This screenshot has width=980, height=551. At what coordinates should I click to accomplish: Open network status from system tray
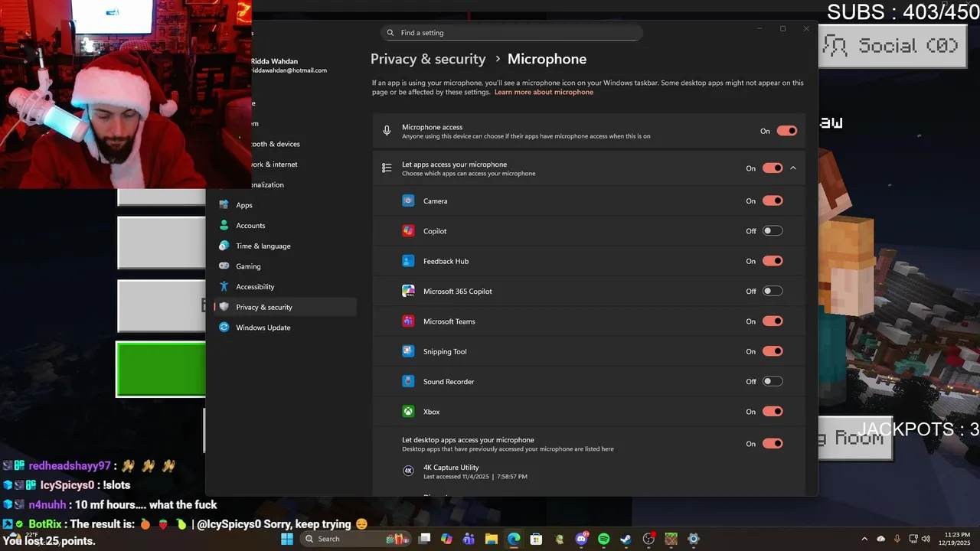point(913,539)
